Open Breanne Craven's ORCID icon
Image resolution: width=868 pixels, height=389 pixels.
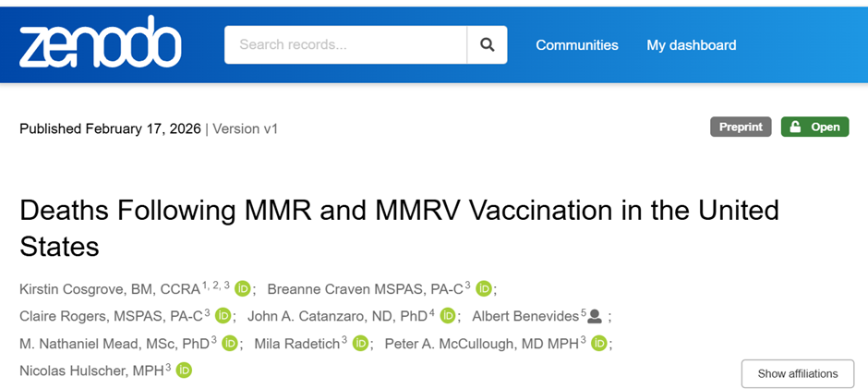(484, 289)
